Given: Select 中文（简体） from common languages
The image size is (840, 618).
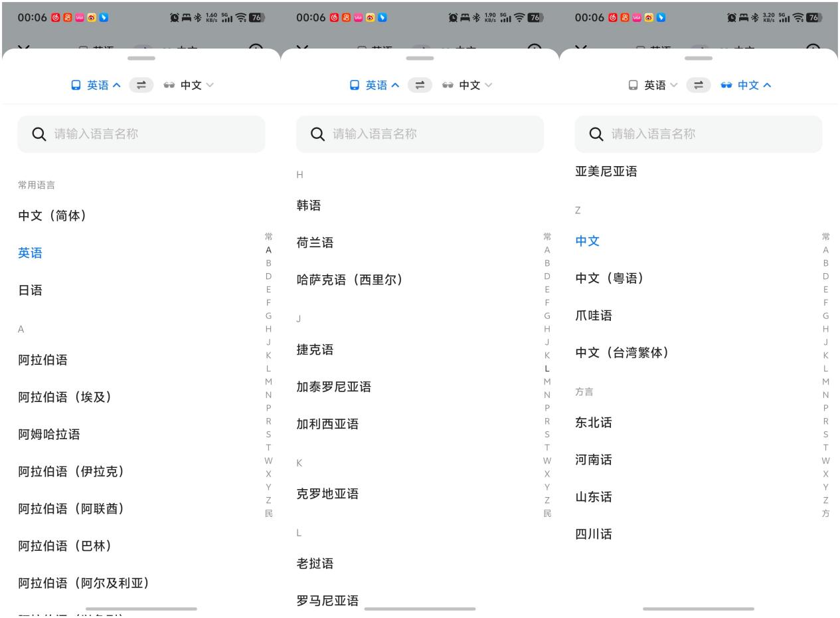Looking at the screenshot, I should pos(52,216).
